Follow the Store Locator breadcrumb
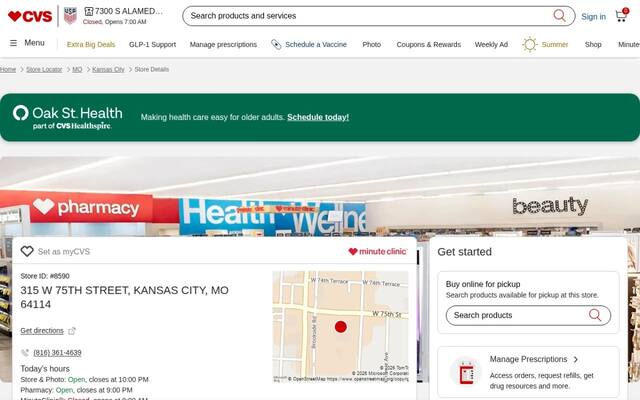 (44, 69)
